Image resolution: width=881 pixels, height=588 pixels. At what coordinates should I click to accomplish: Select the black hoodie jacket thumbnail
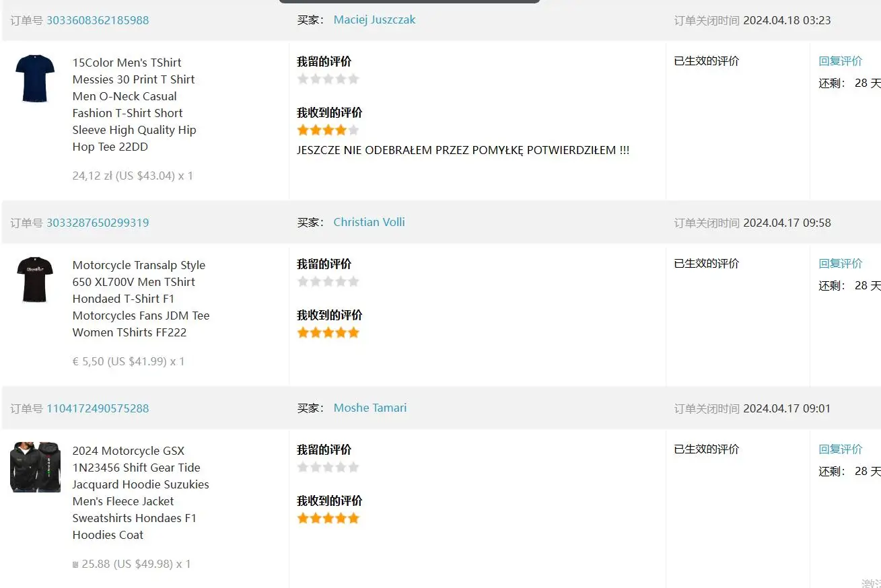tap(35, 467)
